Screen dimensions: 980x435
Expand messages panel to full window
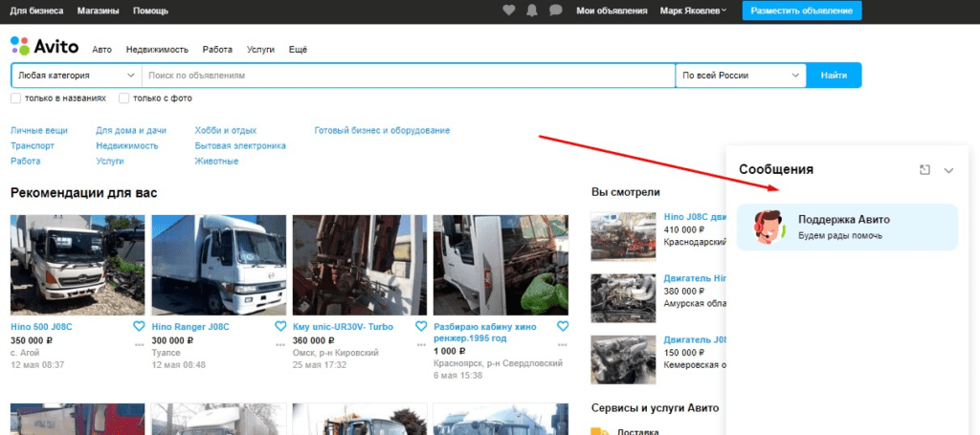pyautogui.click(x=924, y=169)
